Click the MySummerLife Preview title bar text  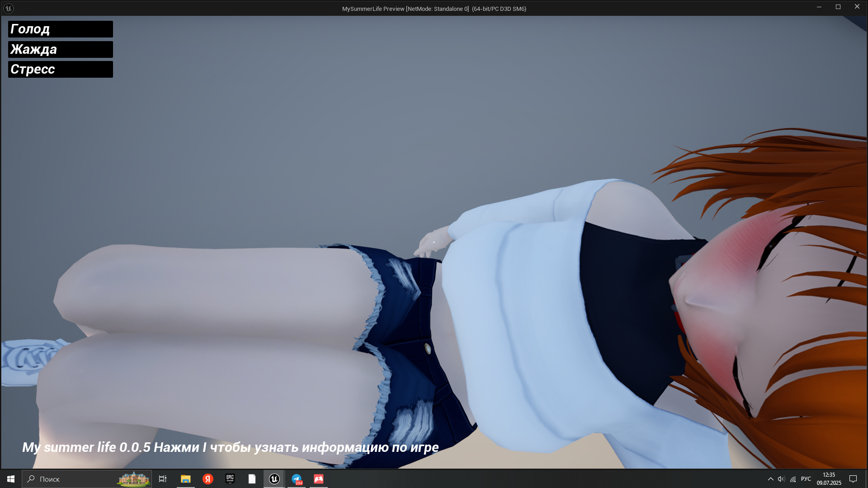[x=434, y=9]
